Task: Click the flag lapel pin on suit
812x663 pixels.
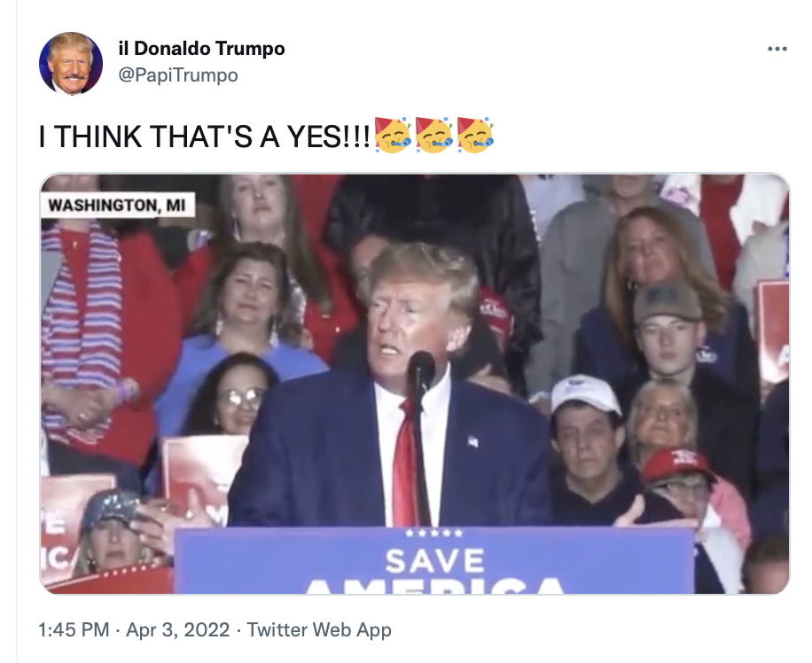Action: (472, 441)
